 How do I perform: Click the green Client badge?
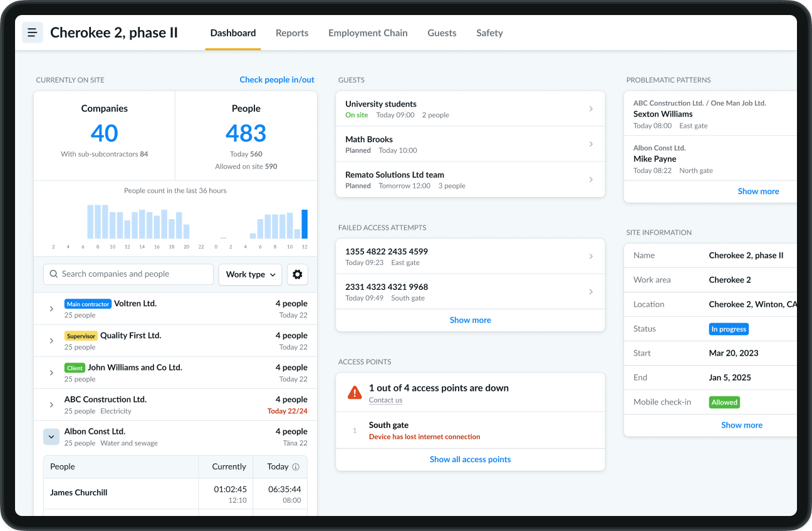(75, 368)
